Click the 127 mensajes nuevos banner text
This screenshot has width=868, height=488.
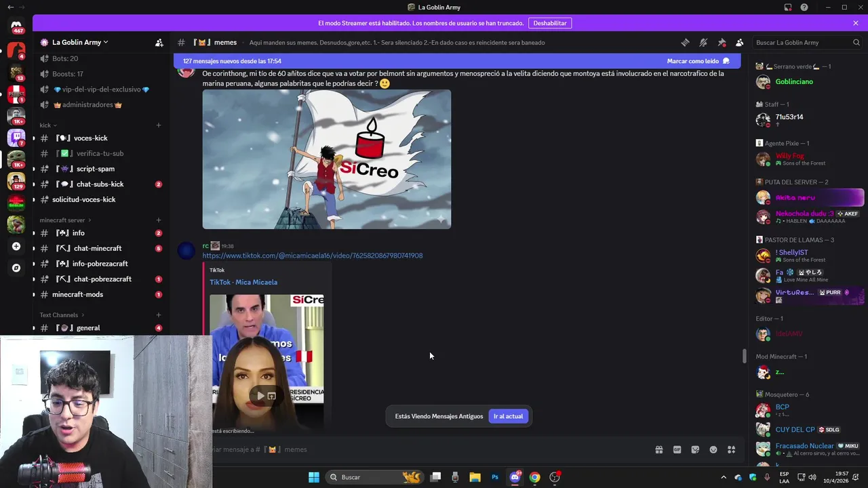pyautogui.click(x=232, y=61)
